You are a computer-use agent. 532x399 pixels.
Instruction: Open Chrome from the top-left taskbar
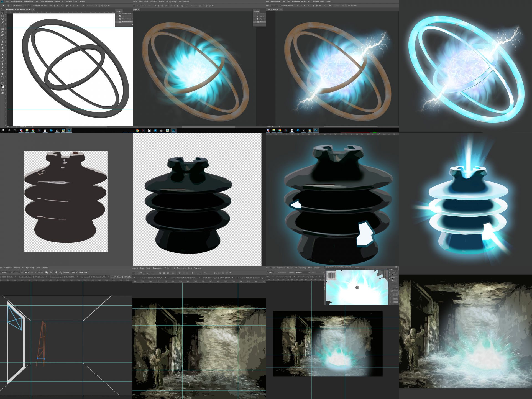tap(33, 130)
